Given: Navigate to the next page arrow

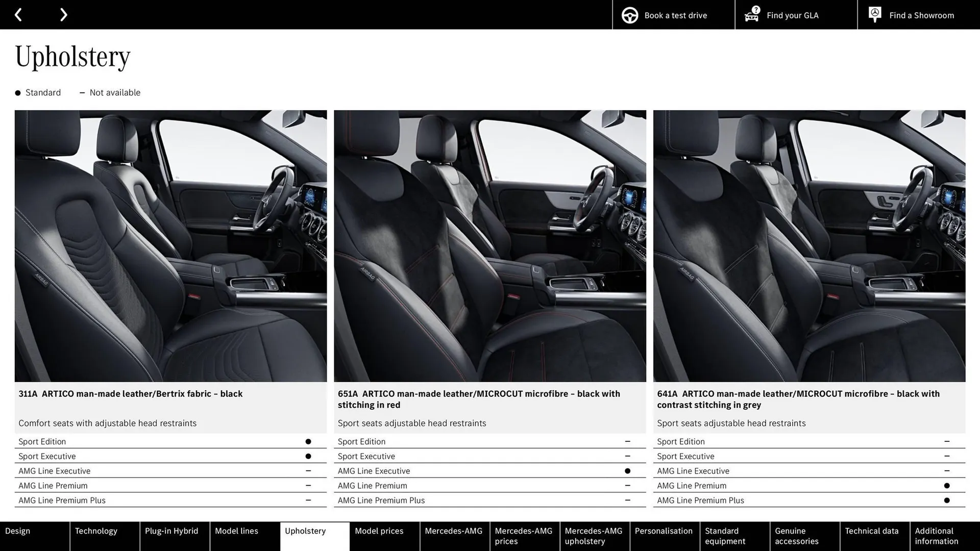Looking at the screenshot, I should (x=63, y=14).
